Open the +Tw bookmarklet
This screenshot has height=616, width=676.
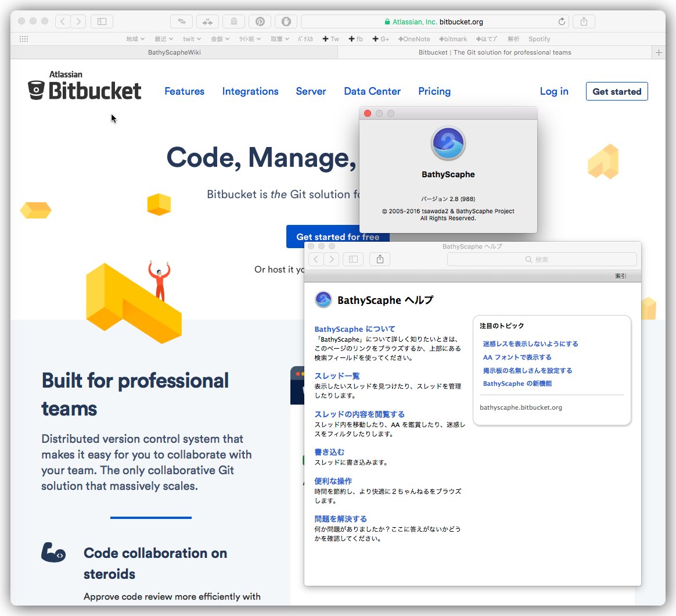(x=330, y=39)
